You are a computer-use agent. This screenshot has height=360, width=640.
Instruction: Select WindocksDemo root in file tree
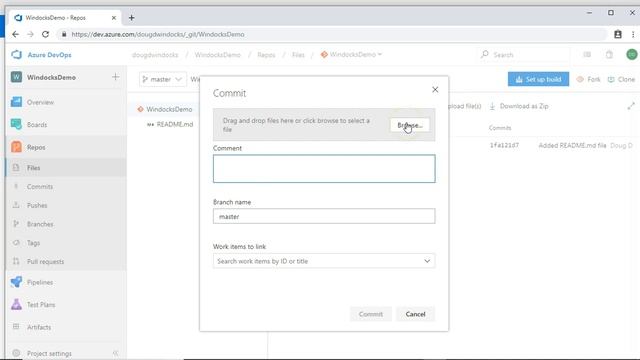pos(169,109)
